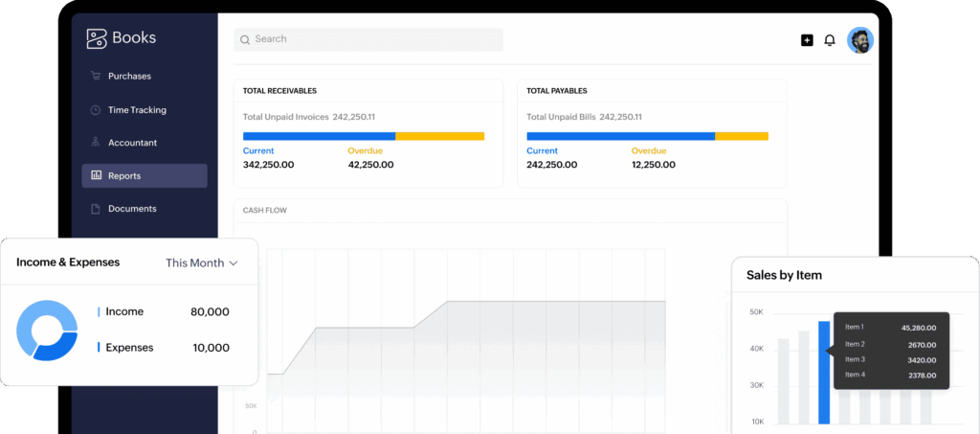980x434 pixels.
Task: Go to Documents in the sidebar
Action: pos(132,209)
